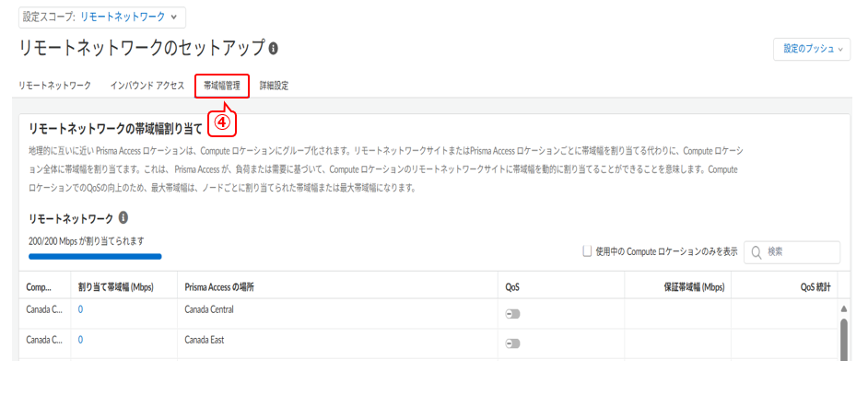868x395 pixels.
Task: Open the 設定のプッシュ dropdown button
Action: click(x=812, y=49)
